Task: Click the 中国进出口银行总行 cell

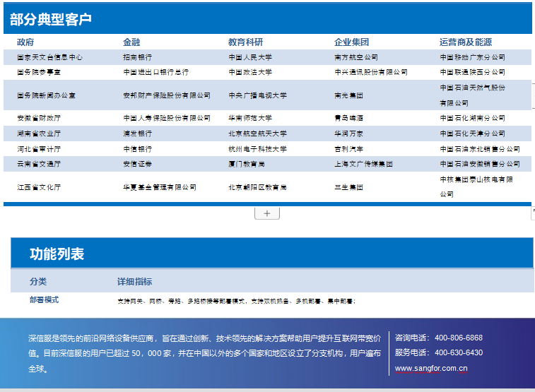Action: [156, 72]
